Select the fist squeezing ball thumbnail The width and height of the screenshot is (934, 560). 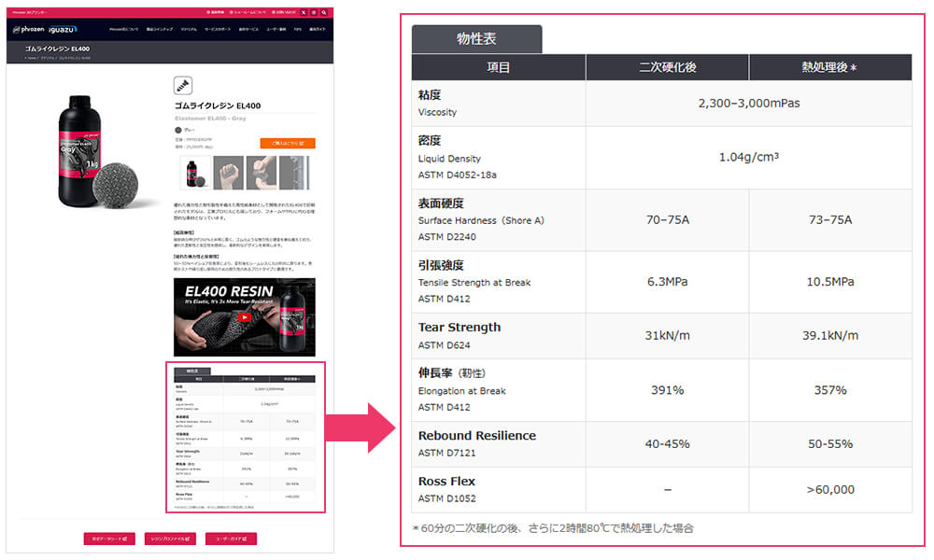pos(229,173)
